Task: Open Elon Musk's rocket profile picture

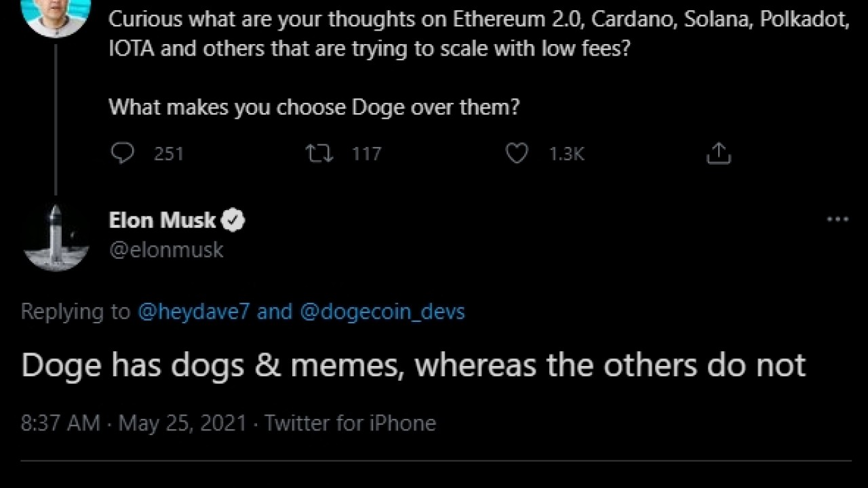Action: pos(56,237)
